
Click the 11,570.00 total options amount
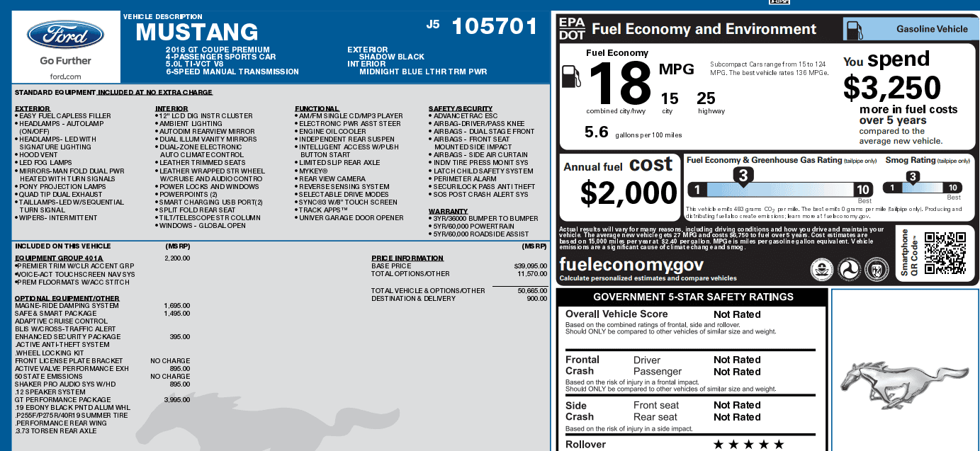coord(532,273)
